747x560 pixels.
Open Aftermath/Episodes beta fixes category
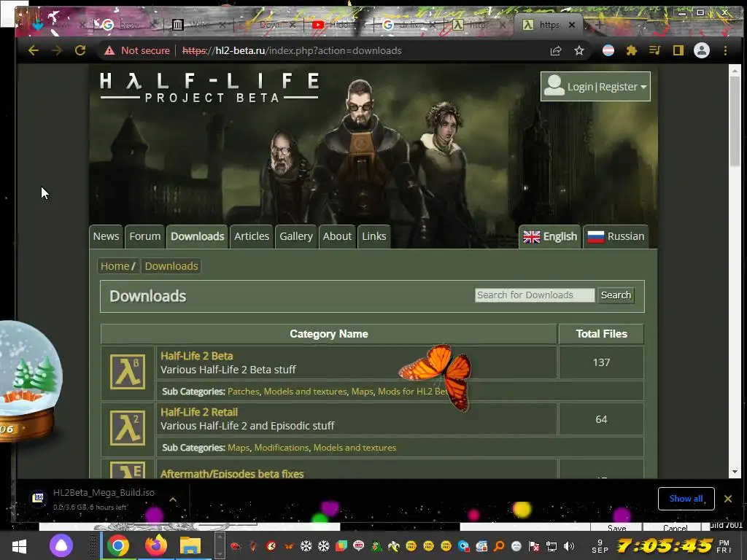click(x=232, y=474)
